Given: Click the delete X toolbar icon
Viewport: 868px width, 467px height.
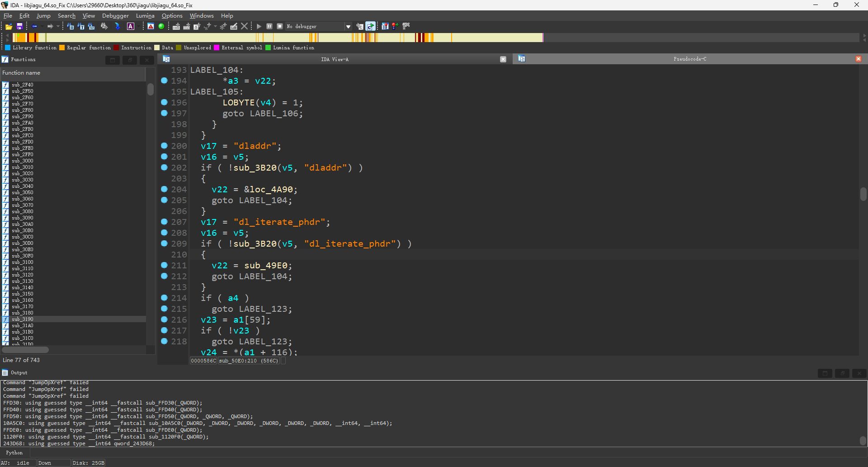Looking at the screenshot, I should pos(245,26).
